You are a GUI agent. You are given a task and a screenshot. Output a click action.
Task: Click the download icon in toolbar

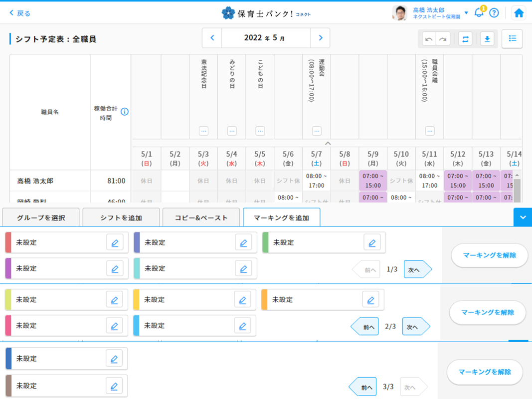coord(487,39)
